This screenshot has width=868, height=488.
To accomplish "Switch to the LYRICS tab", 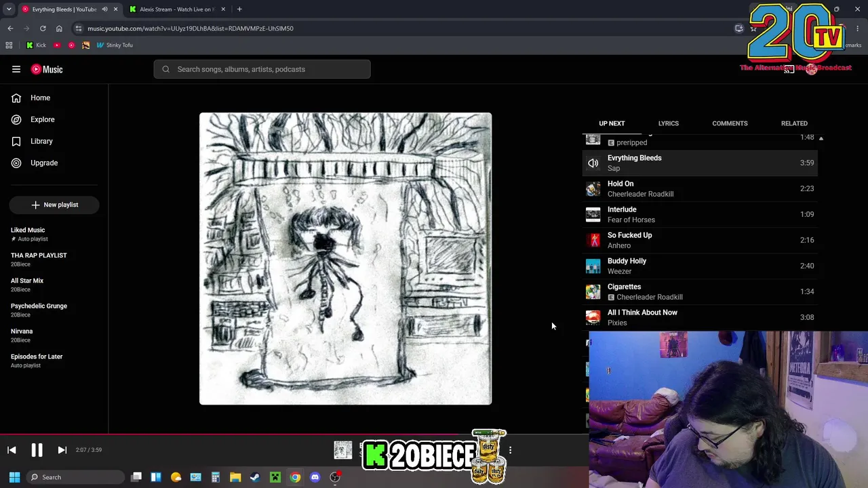I will click(668, 123).
